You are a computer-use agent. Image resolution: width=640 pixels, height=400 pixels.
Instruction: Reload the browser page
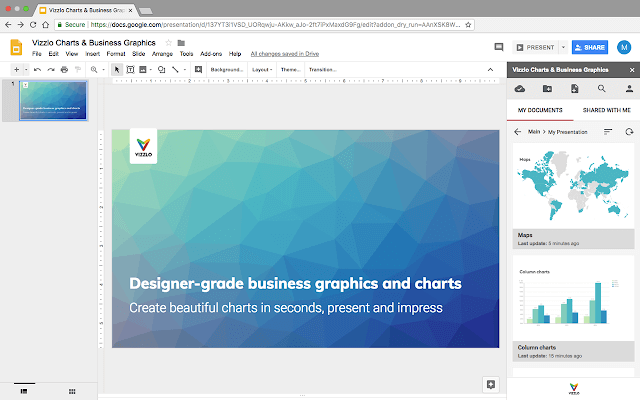33,25
